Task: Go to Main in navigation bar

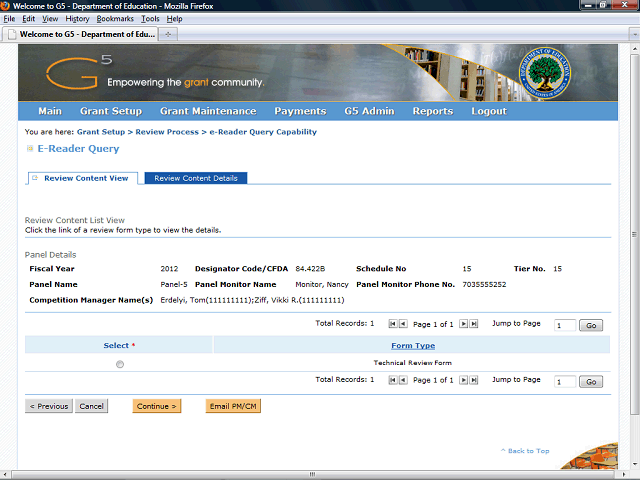Action: pyautogui.click(x=50, y=111)
